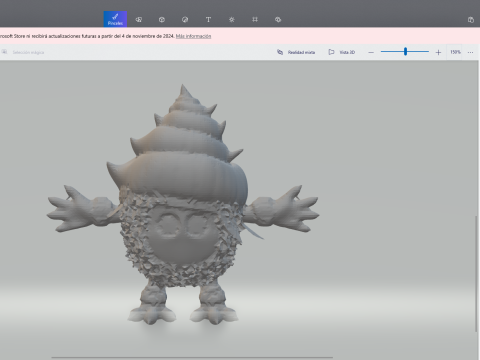
Task: Open the Canvas crop tool
Action: (255, 20)
